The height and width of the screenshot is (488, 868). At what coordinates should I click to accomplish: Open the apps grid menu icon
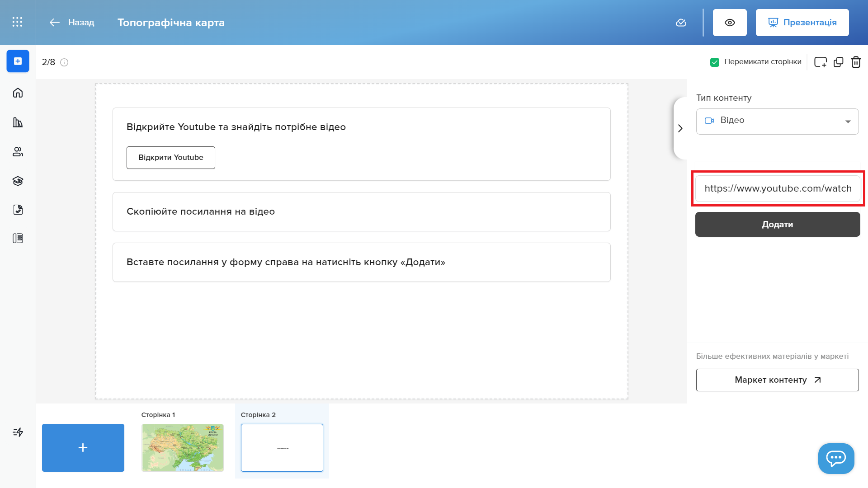coord(17,22)
